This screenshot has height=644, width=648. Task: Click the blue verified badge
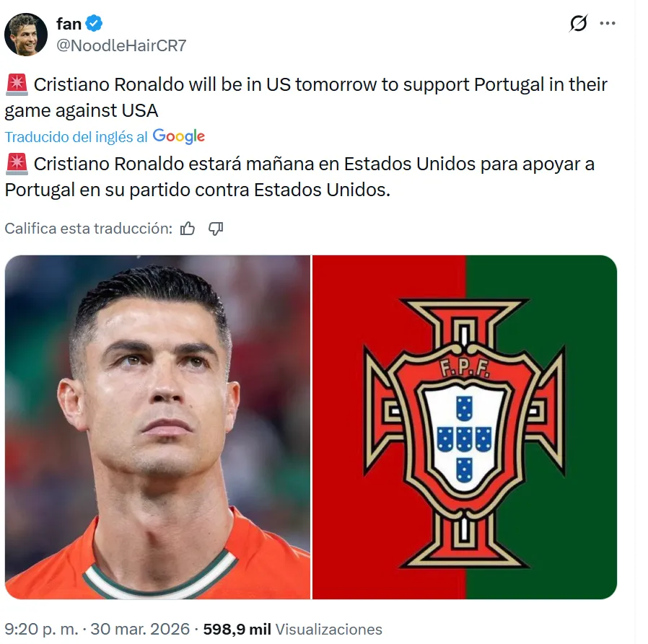[x=94, y=23]
